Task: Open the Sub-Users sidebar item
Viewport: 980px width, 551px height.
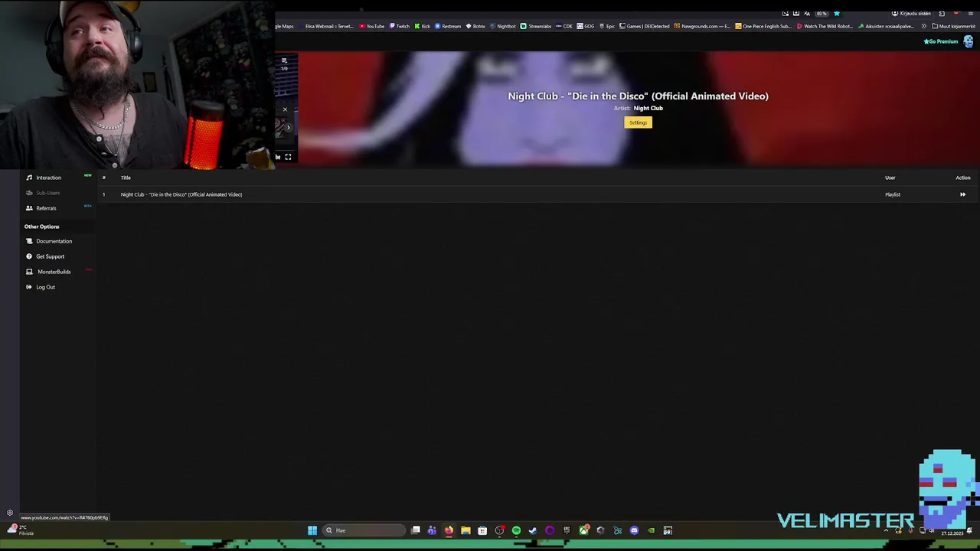Action: 47,193
